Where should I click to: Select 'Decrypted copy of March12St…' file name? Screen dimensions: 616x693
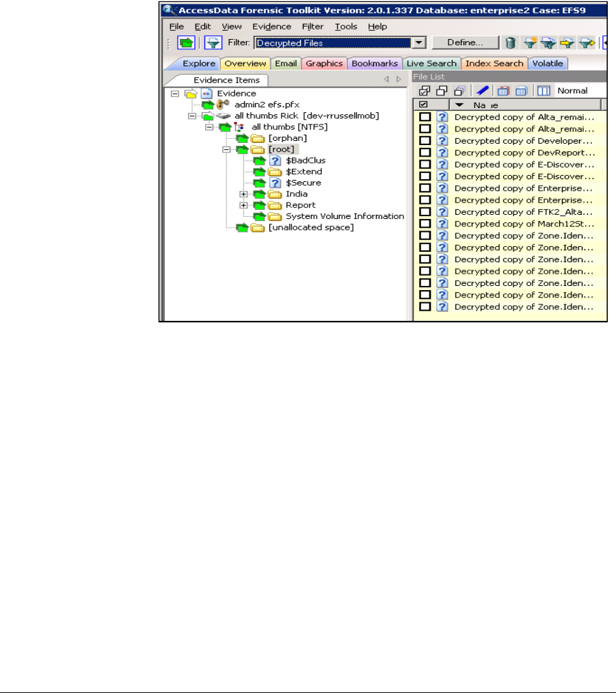(x=524, y=224)
